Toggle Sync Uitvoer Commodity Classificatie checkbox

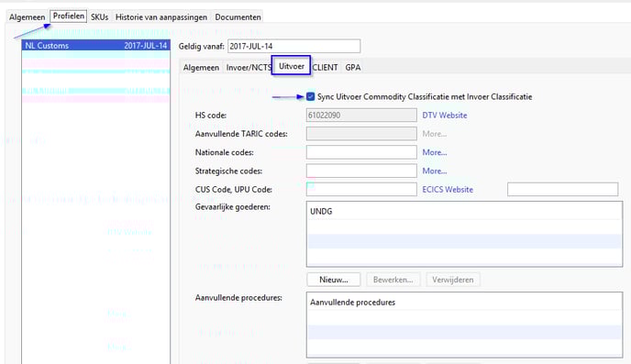(x=310, y=96)
